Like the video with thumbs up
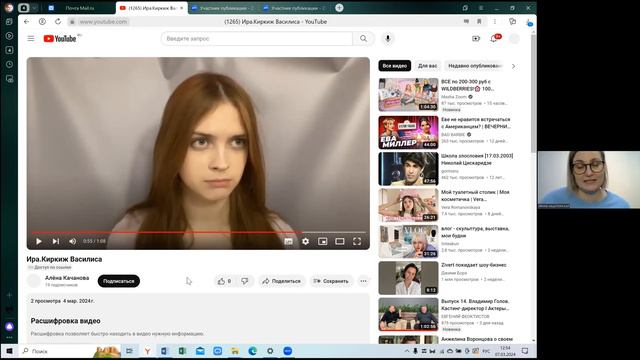 pos(224,281)
